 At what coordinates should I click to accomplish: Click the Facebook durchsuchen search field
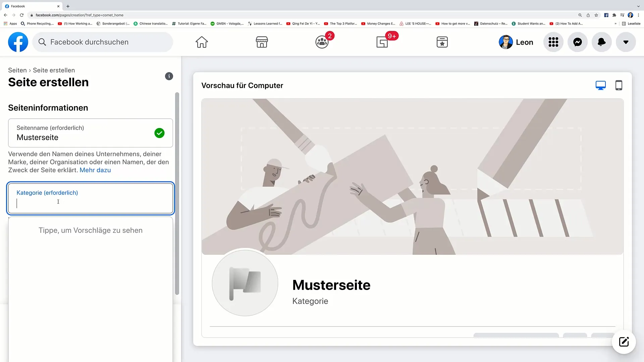103,42
